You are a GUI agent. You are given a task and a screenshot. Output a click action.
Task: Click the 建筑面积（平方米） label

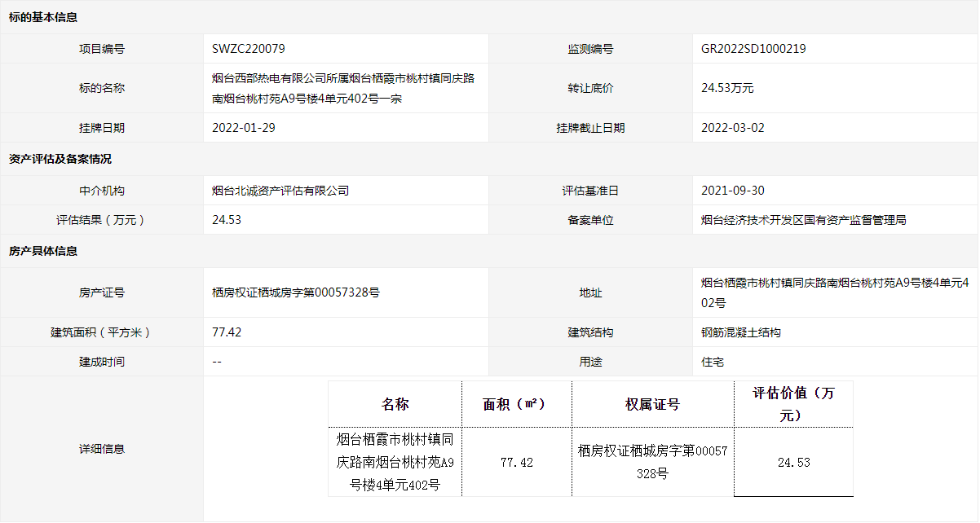[x=102, y=332]
